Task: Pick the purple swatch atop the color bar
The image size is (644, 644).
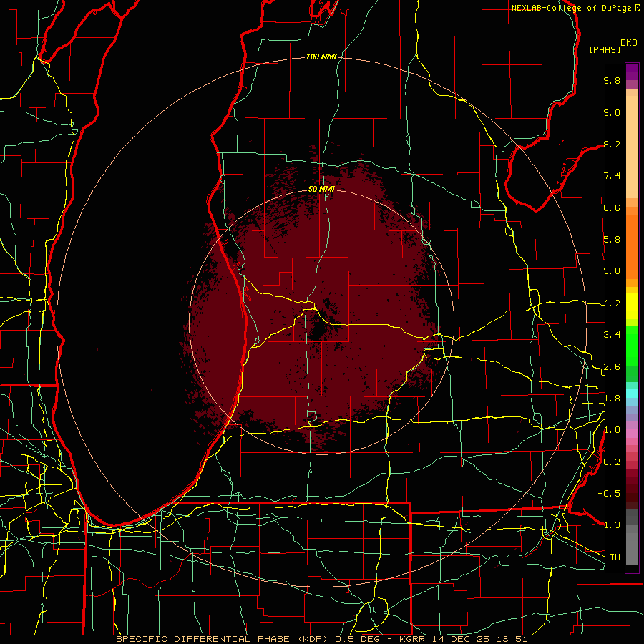Action: [x=632, y=72]
